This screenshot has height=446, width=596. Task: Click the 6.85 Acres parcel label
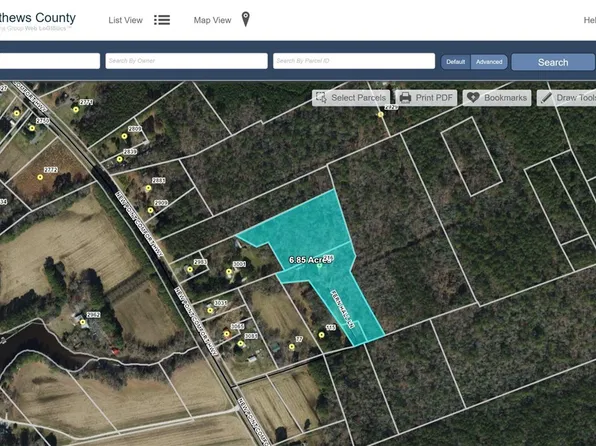[x=310, y=260]
